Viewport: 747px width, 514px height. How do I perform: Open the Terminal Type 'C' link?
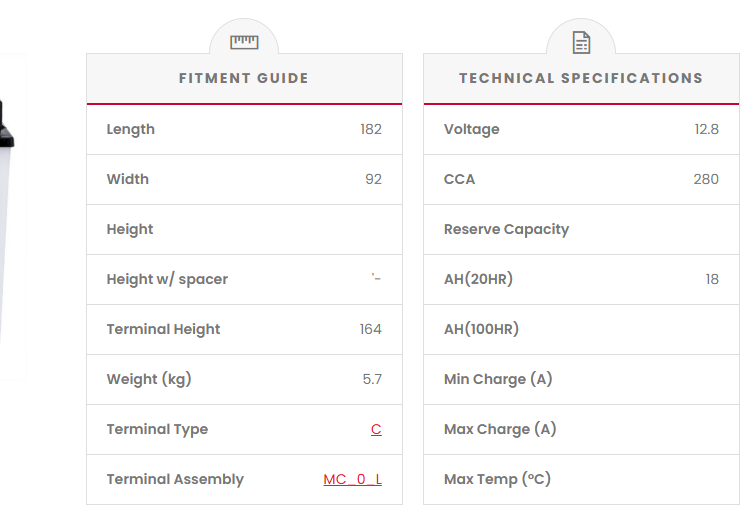(x=376, y=429)
